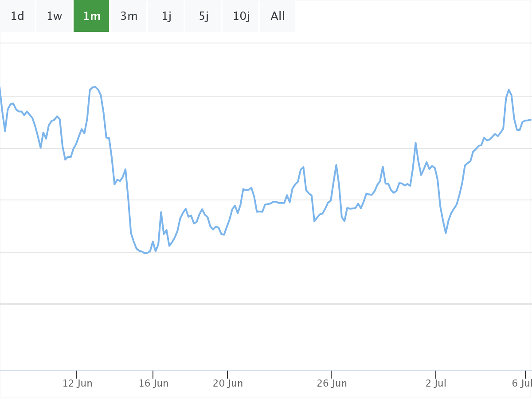Select the 1w range tab
The image size is (532, 399).
[x=55, y=16]
